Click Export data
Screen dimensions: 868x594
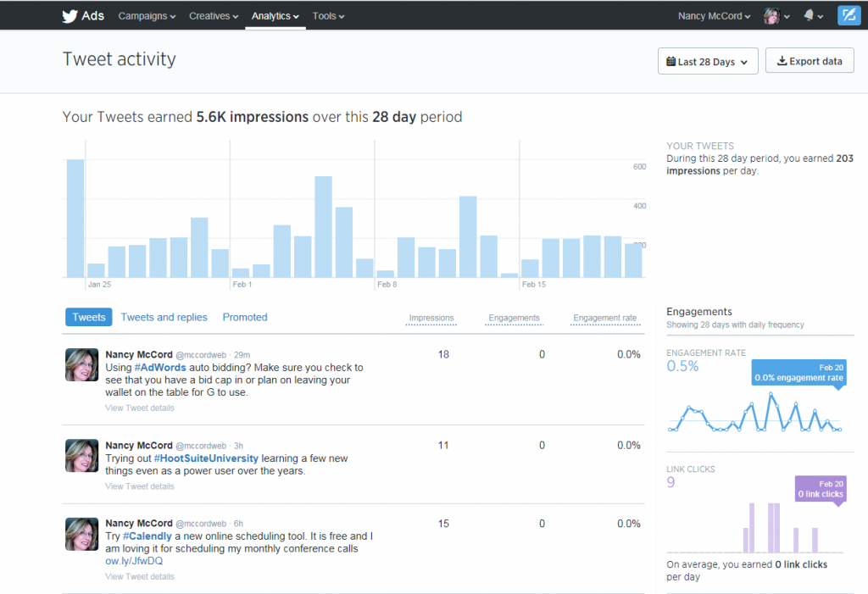coord(810,60)
